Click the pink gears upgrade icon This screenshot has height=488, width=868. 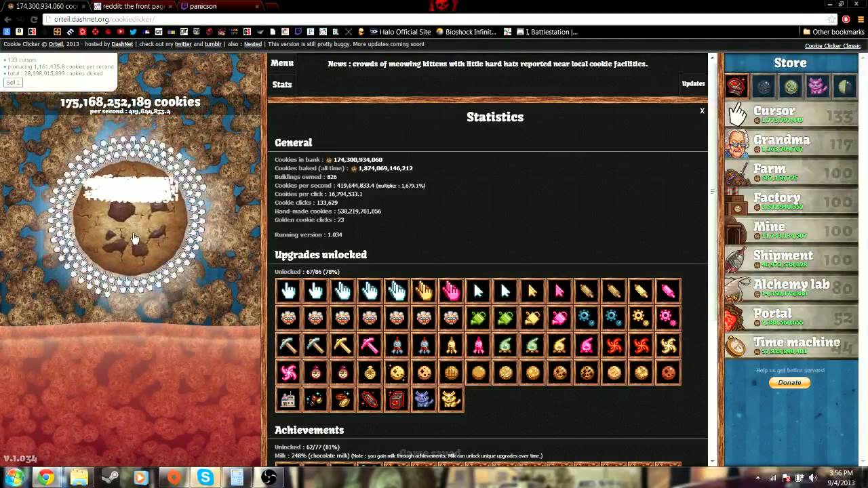point(668,319)
